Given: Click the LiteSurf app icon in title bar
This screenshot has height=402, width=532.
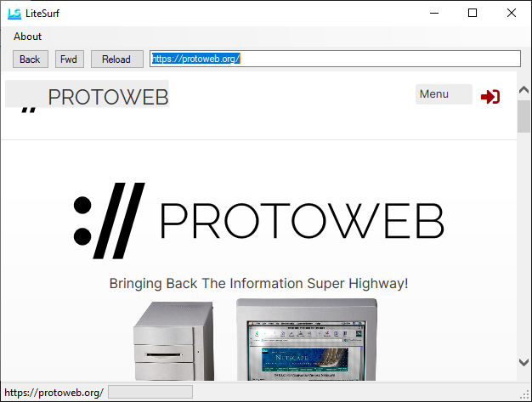Looking at the screenshot, I should 14,14.
